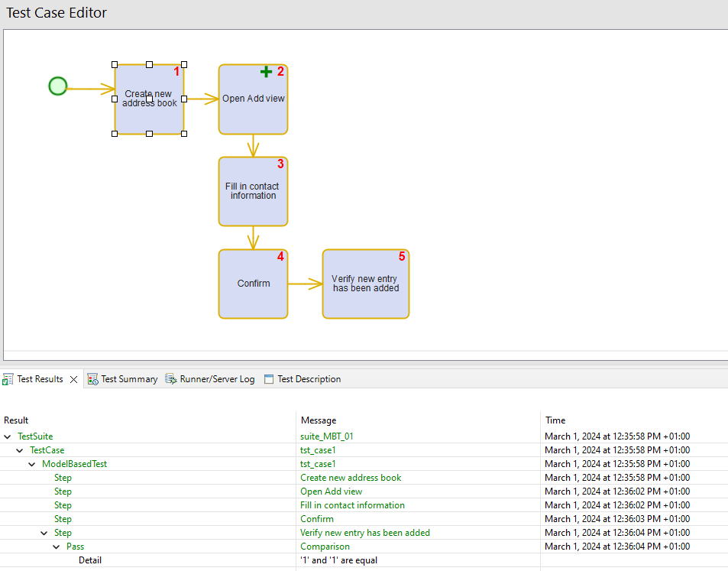
Task: Switch to the Test Summary tab
Action: (x=128, y=379)
